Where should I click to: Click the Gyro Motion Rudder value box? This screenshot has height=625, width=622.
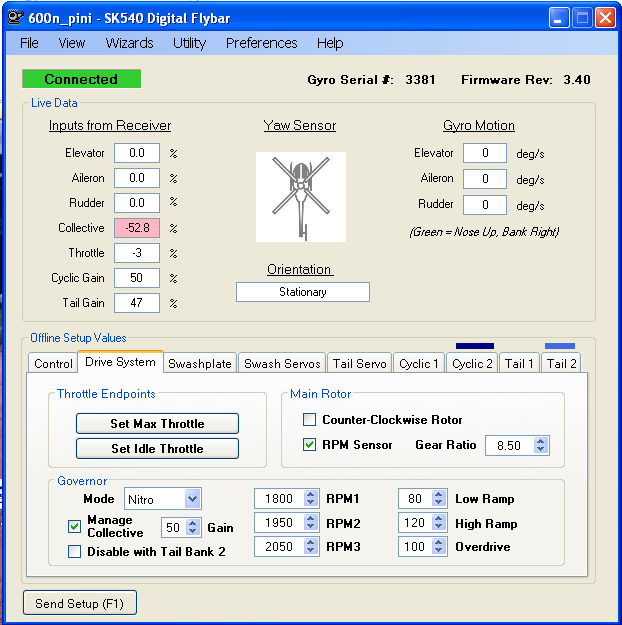coord(485,205)
